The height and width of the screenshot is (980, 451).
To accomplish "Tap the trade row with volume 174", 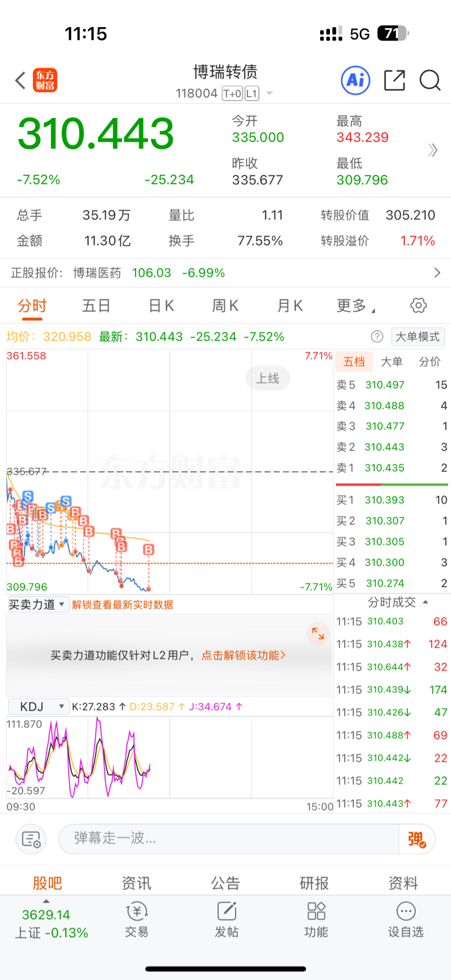I will click(392, 690).
